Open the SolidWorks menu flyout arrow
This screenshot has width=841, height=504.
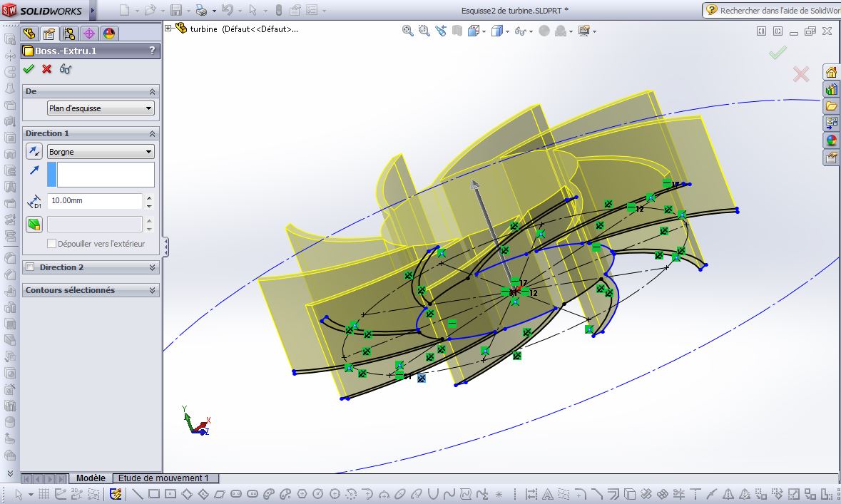click(x=92, y=10)
